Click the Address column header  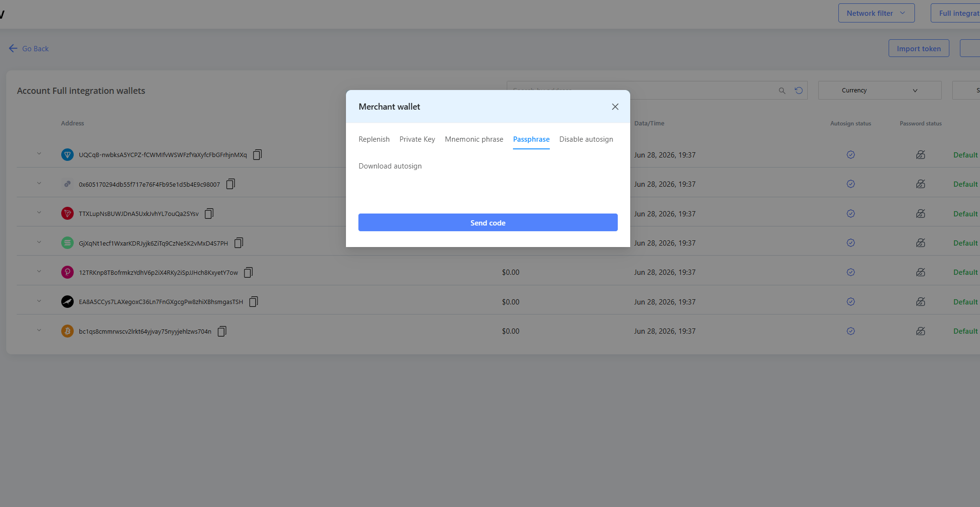(72, 123)
